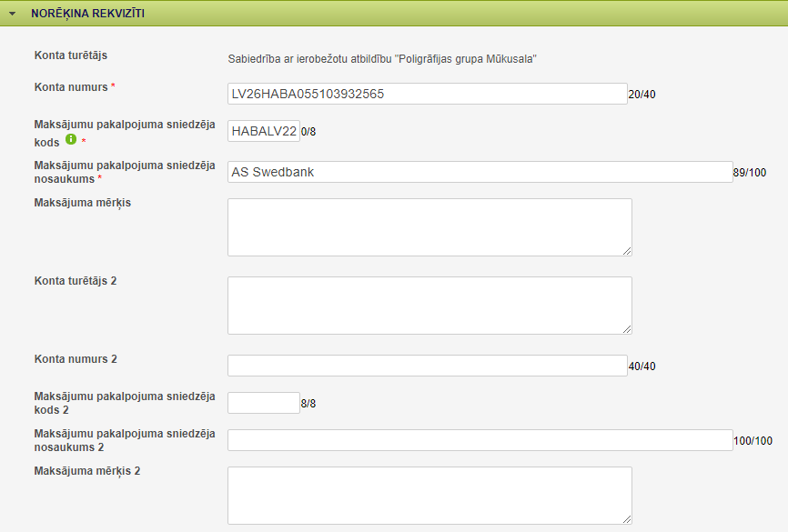Select the Maksājumu pakalpojuma sniedzēja nosaukums 2 field
This screenshot has width=788, height=532.
[480, 440]
